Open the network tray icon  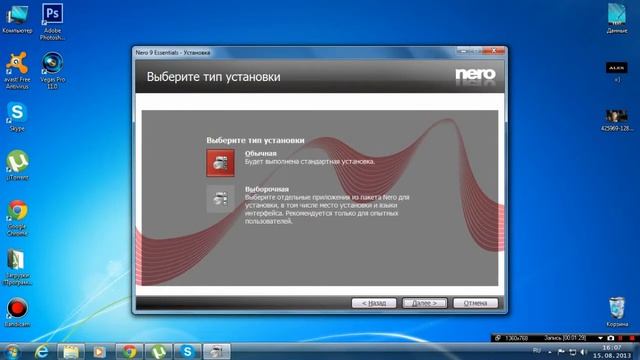(x=573, y=352)
